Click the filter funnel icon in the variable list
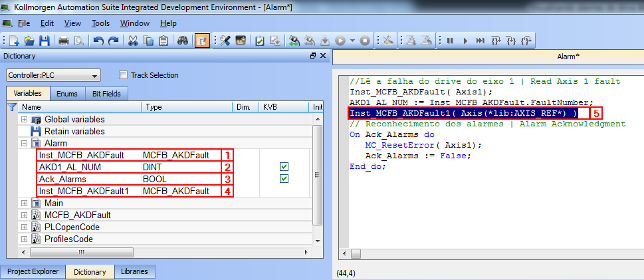This screenshot has width=644, height=280. (12, 107)
